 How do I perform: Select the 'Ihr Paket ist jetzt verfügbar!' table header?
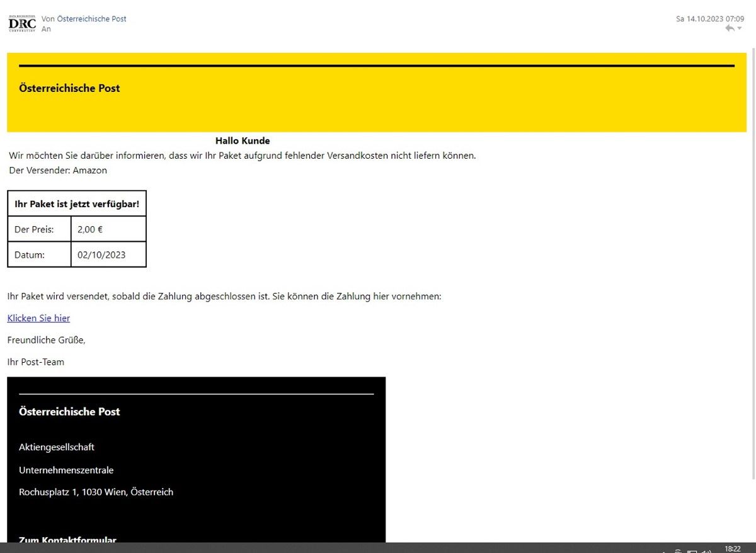77,204
